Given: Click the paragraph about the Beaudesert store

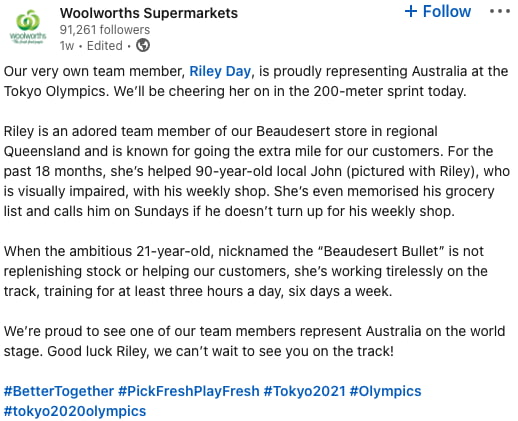Looking at the screenshot, I should tap(257, 171).
